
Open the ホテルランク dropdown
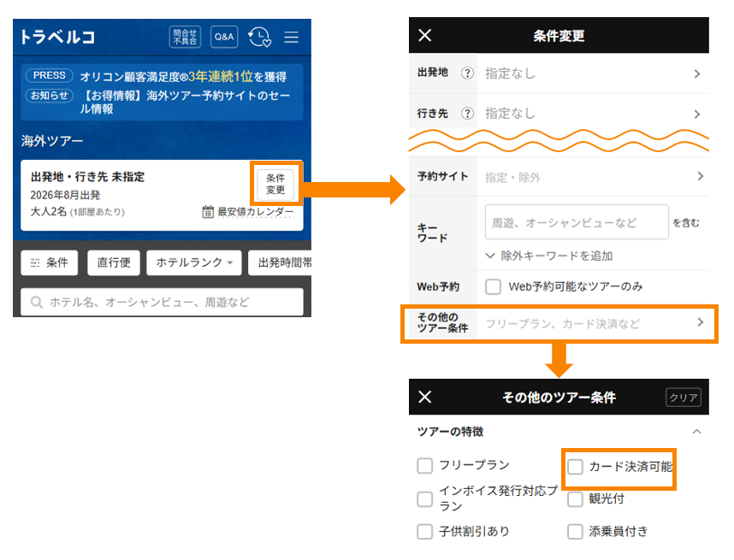pos(194,262)
